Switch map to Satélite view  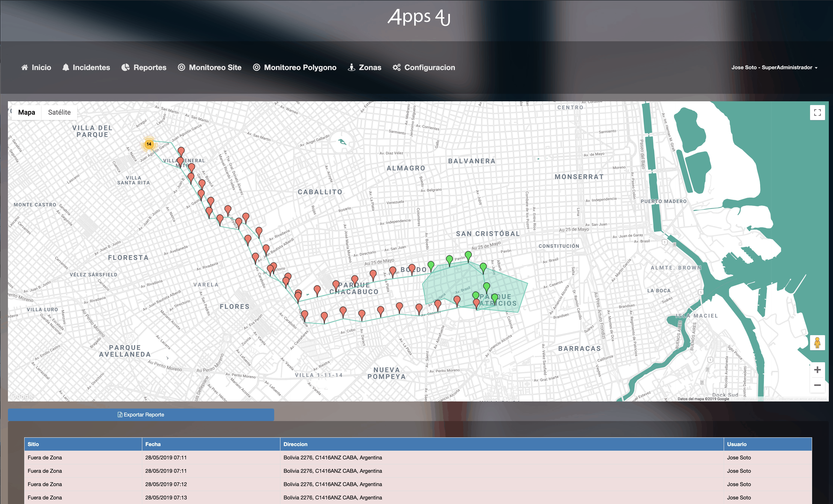click(x=59, y=113)
